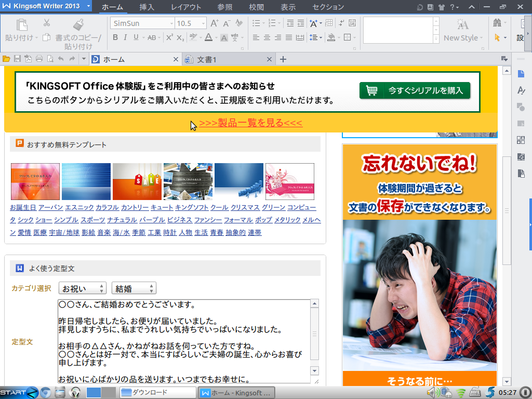This screenshot has height=399, width=532.
Task: Click the new document icon in right sidebar
Action: [521, 73]
